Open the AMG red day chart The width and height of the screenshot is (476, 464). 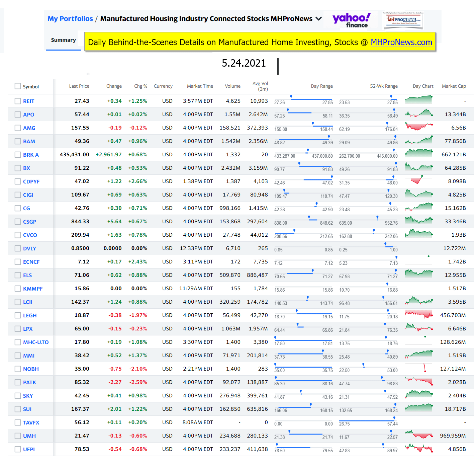pos(419,127)
